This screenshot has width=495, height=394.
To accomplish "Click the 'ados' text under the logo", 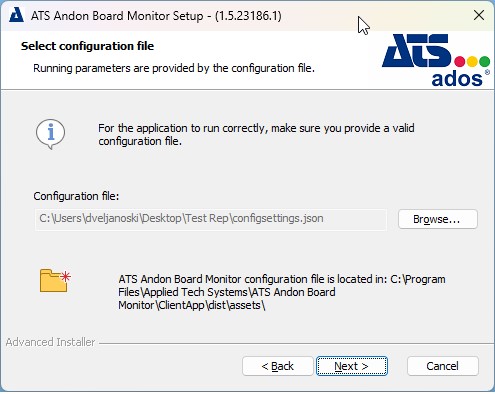I will [x=457, y=79].
